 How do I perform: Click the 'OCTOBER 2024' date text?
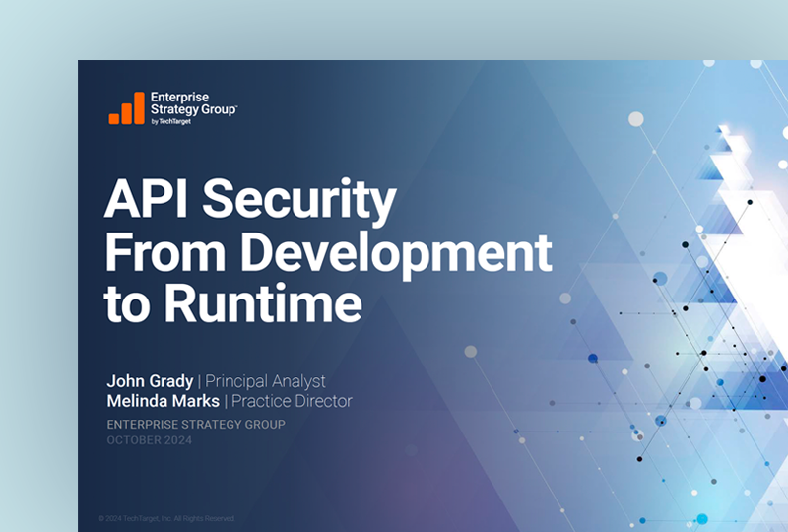click(150, 440)
